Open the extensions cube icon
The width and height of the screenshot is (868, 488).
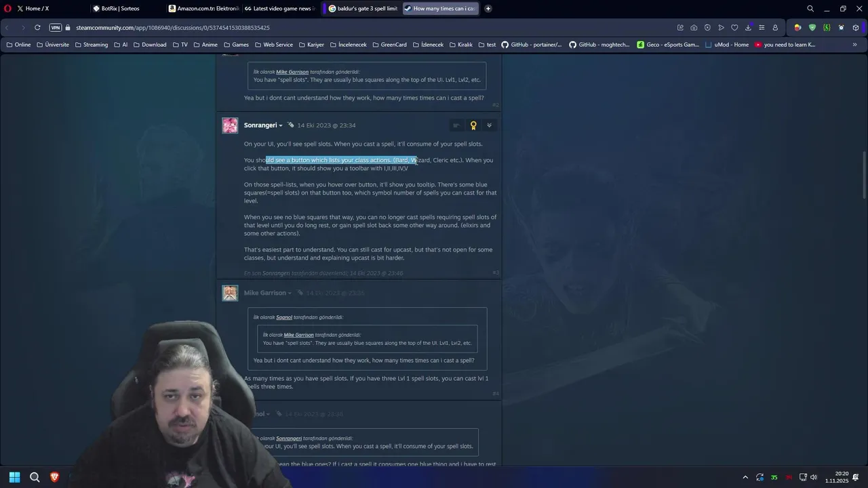pos(856,28)
